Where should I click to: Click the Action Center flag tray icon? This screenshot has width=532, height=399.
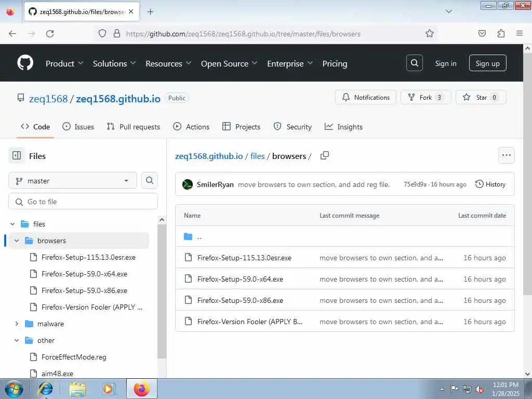tap(454, 389)
